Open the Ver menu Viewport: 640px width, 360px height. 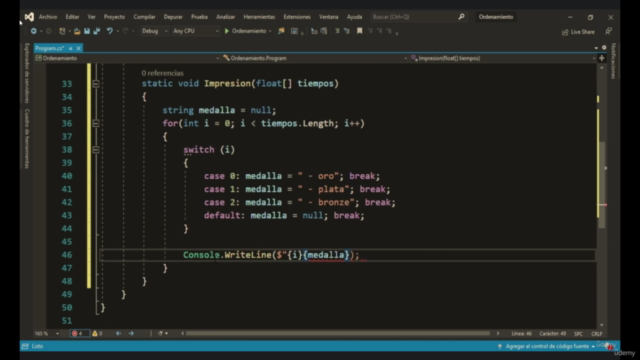pos(91,17)
